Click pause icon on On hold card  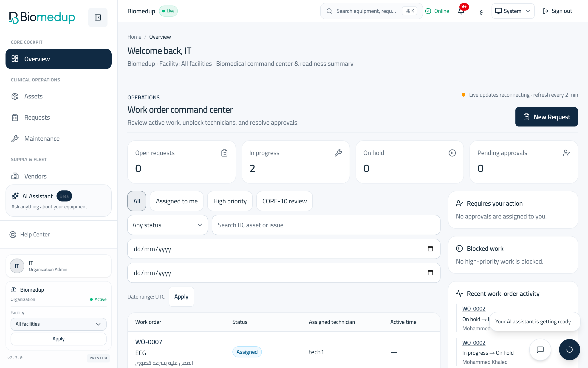coord(452,153)
